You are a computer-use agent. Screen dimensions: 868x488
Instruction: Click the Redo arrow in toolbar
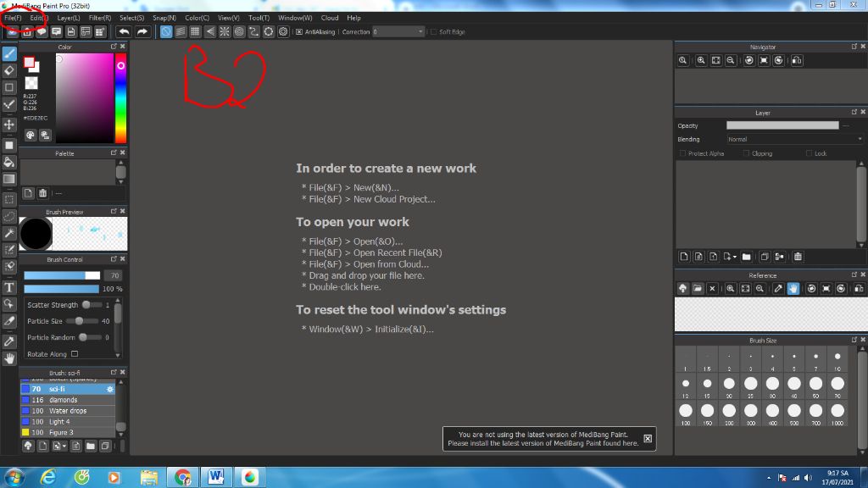[142, 31]
